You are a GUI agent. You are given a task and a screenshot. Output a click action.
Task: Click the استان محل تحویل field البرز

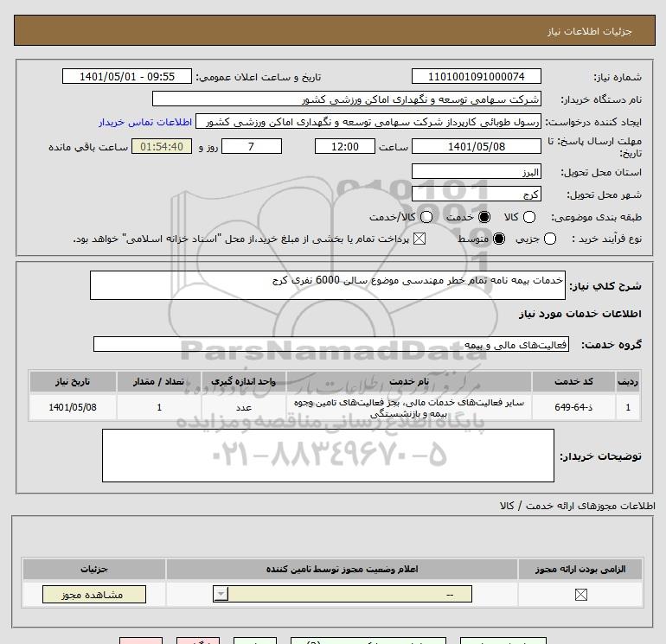click(x=476, y=171)
